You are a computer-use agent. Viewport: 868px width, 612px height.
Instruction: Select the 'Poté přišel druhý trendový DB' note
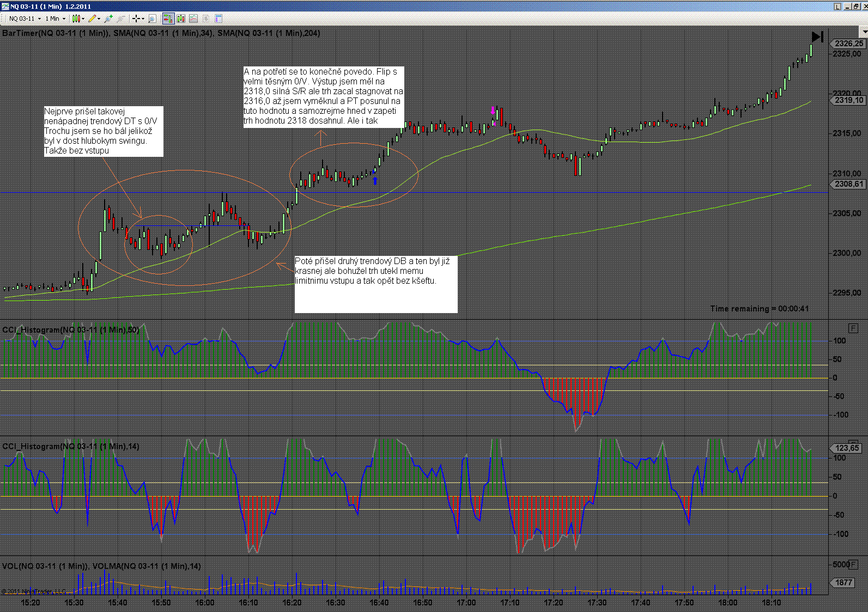[375, 284]
